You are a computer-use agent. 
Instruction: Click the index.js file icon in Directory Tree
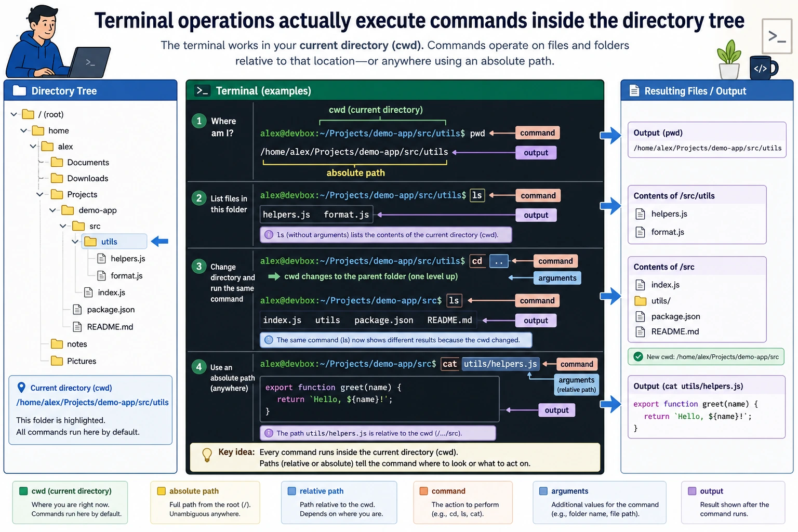(89, 292)
